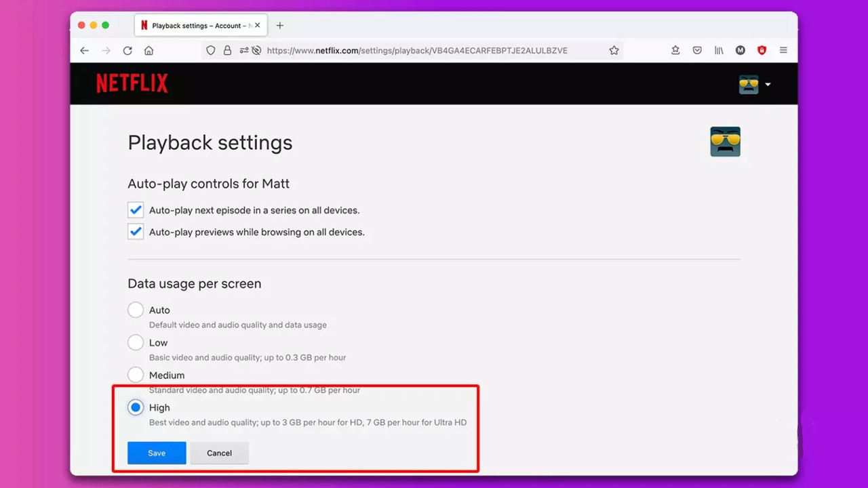Bookmark this page with the star icon
Image resolution: width=868 pixels, height=488 pixels.
(614, 50)
